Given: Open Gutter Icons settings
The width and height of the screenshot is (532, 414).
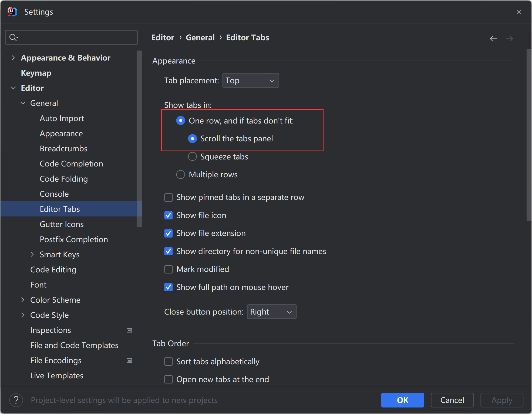Looking at the screenshot, I should click(62, 224).
